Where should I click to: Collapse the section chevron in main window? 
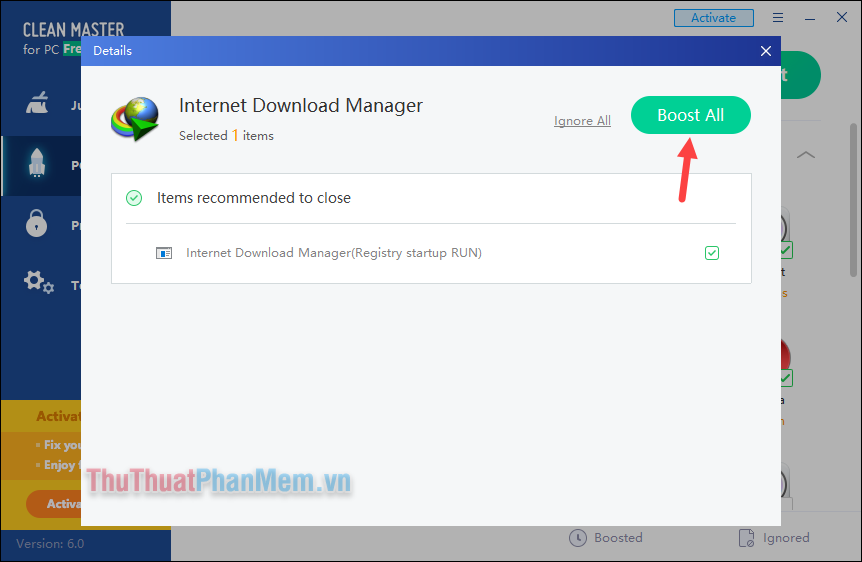click(806, 155)
